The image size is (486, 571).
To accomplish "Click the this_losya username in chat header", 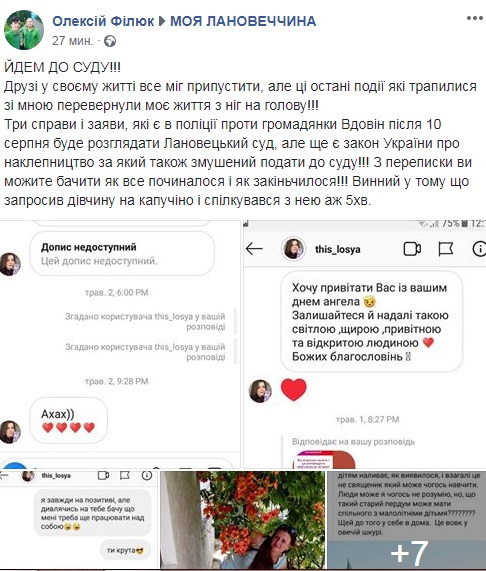I will click(338, 249).
